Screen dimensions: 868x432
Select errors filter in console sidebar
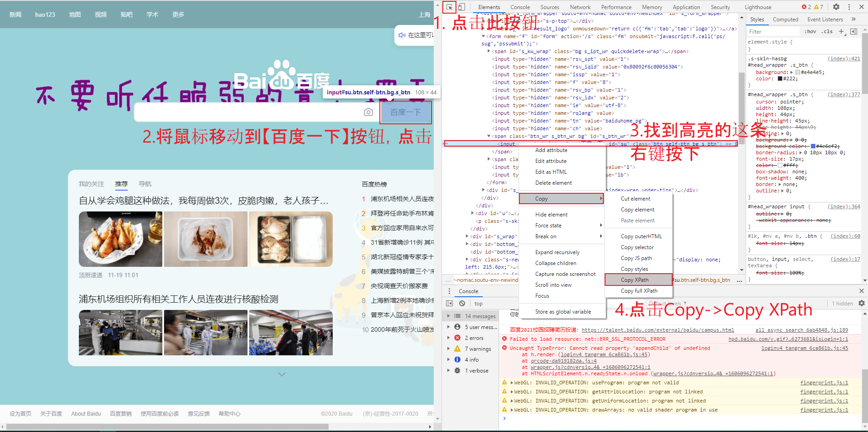pyautogui.click(x=474, y=338)
